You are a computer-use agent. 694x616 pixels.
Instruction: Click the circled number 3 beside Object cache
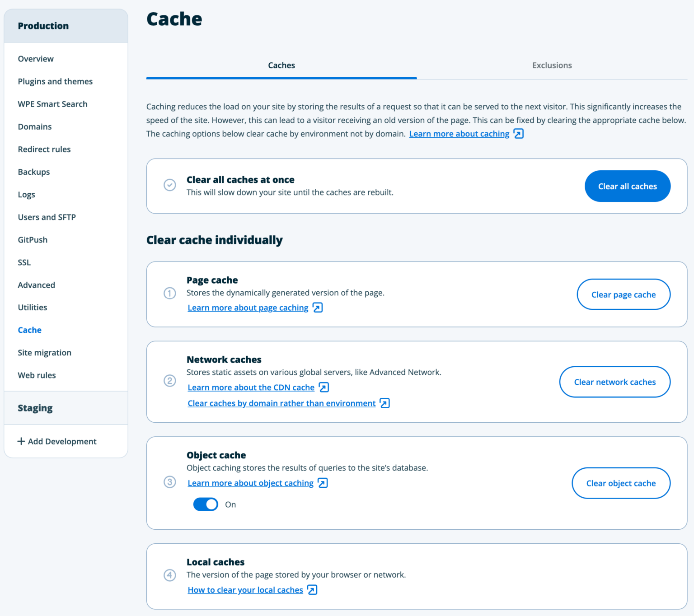169,482
